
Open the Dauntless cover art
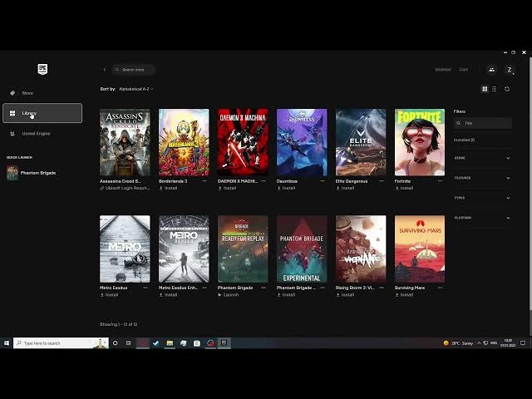[x=302, y=142]
